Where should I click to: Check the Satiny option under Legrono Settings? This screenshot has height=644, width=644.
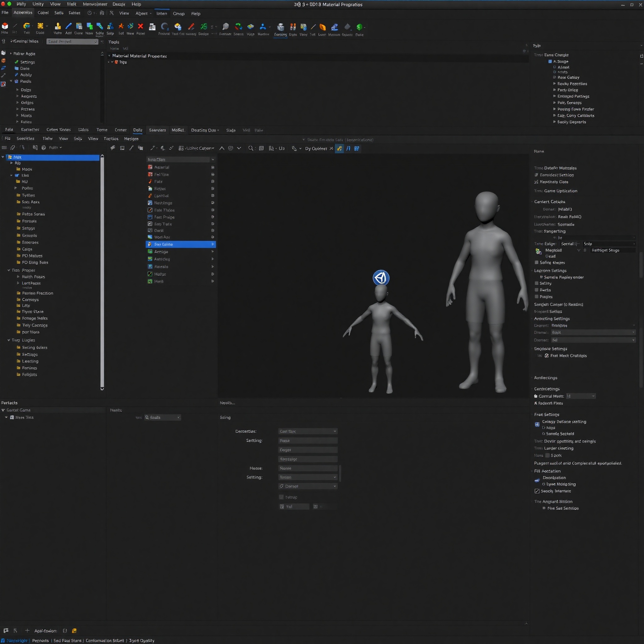tap(537, 283)
